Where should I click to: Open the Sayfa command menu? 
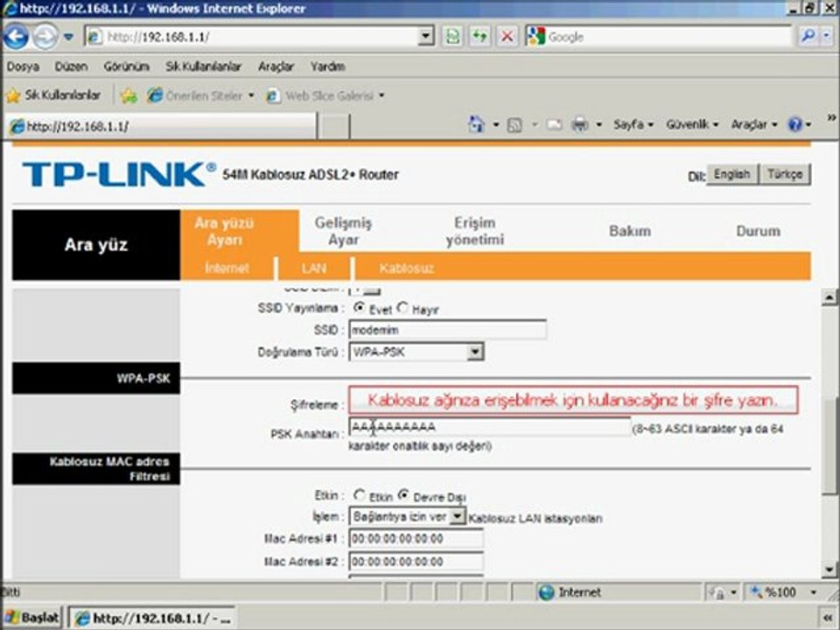pos(633,125)
